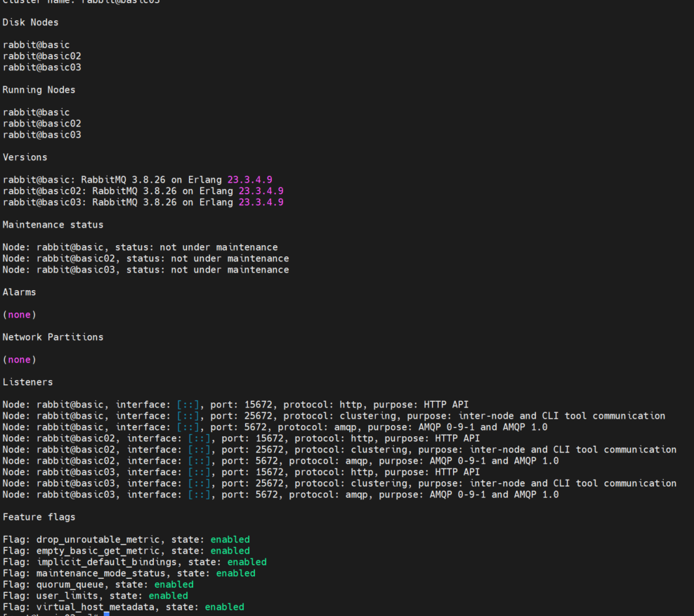
Task: Click the "Maintenance status" heading
Action: coord(53,225)
